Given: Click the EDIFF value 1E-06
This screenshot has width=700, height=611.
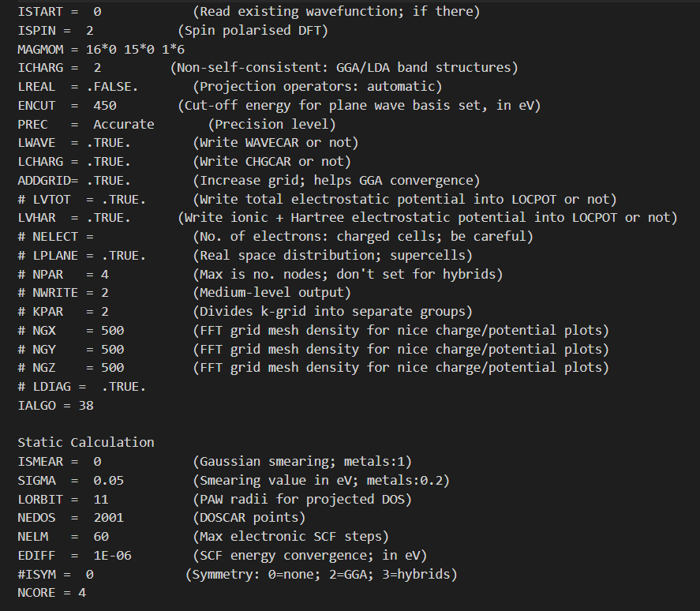Looking at the screenshot, I should coord(112,555).
